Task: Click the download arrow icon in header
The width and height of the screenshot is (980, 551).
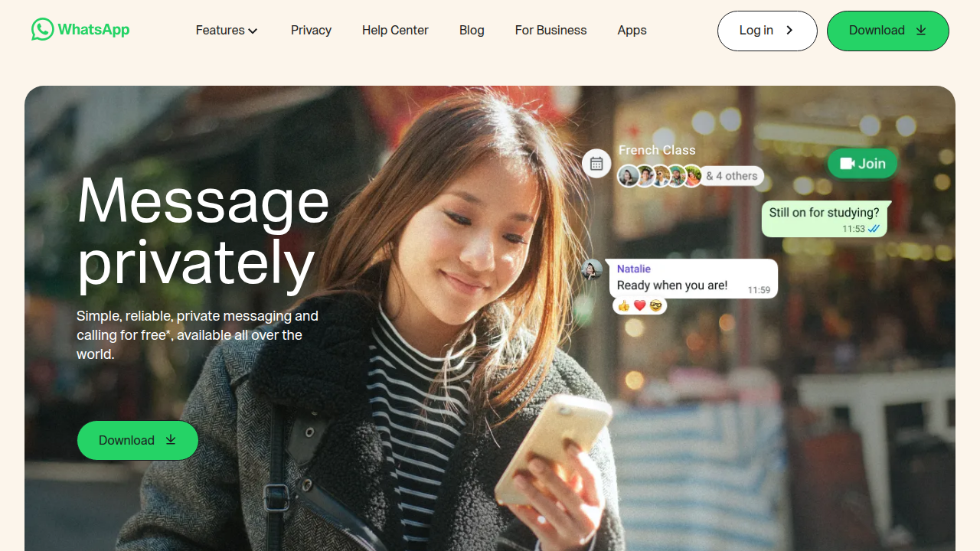Action: 921,31
